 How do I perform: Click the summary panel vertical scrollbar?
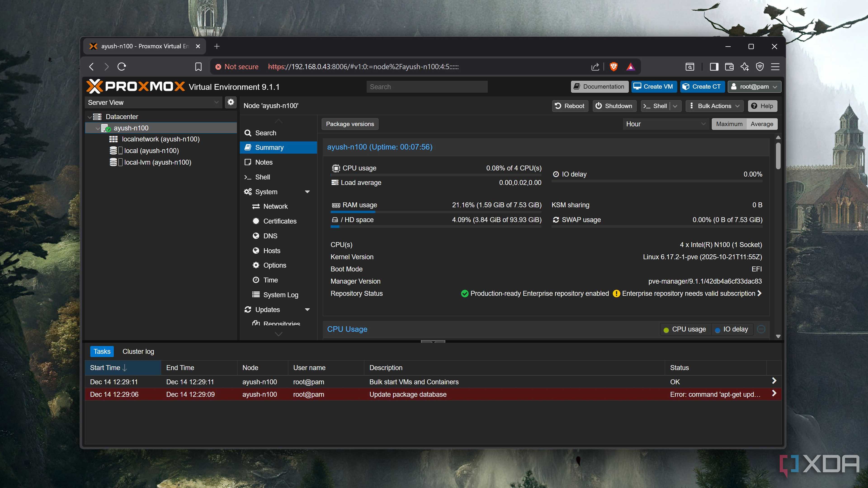click(x=778, y=156)
